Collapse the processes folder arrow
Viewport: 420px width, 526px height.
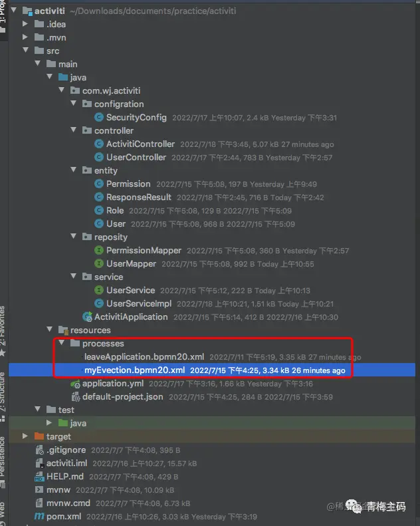coord(62,342)
